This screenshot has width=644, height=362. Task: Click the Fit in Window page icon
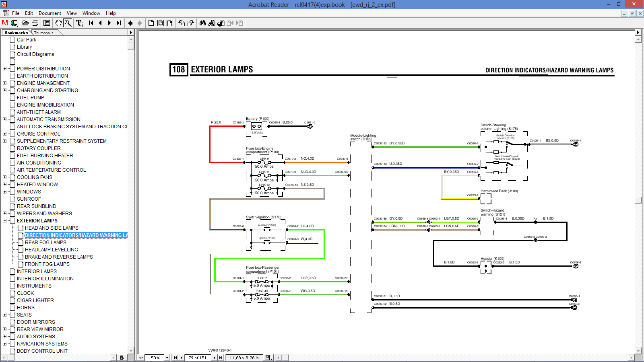[x=161, y=23]
